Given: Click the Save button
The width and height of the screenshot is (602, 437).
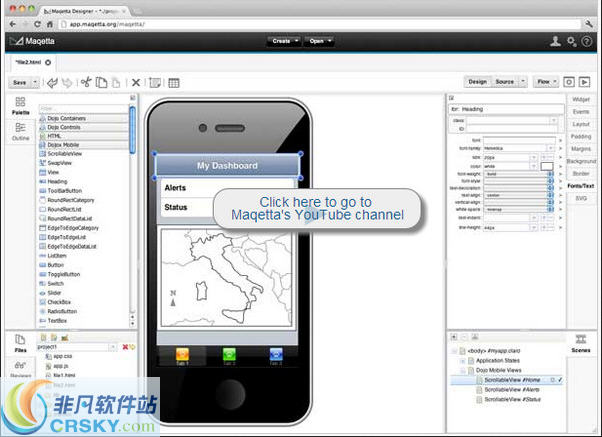Looking at the screenshot, I should pyautogui.click(x=20, y=82).
